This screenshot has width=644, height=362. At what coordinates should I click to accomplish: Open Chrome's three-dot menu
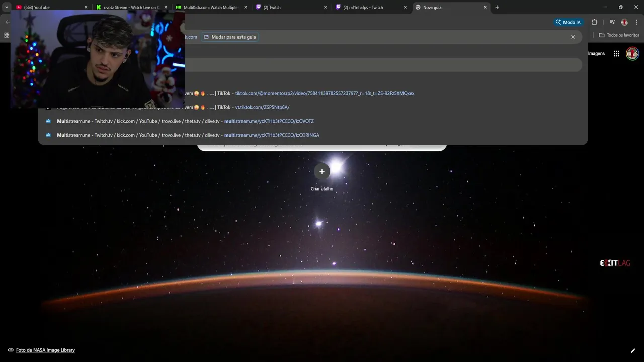(x=636, y=22)
